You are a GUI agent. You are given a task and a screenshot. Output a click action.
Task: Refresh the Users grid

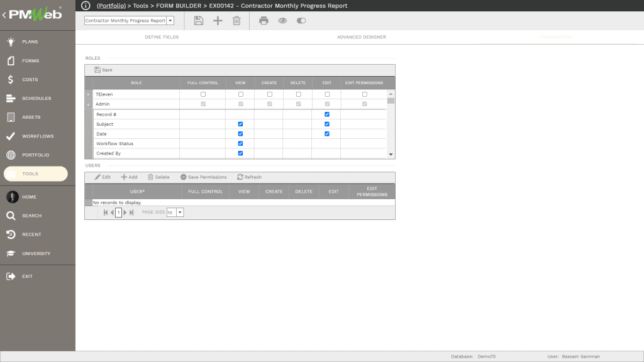pos(249,177)
